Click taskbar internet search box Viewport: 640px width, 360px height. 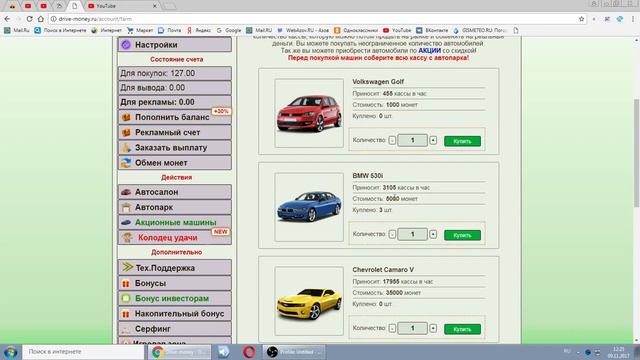83,352
